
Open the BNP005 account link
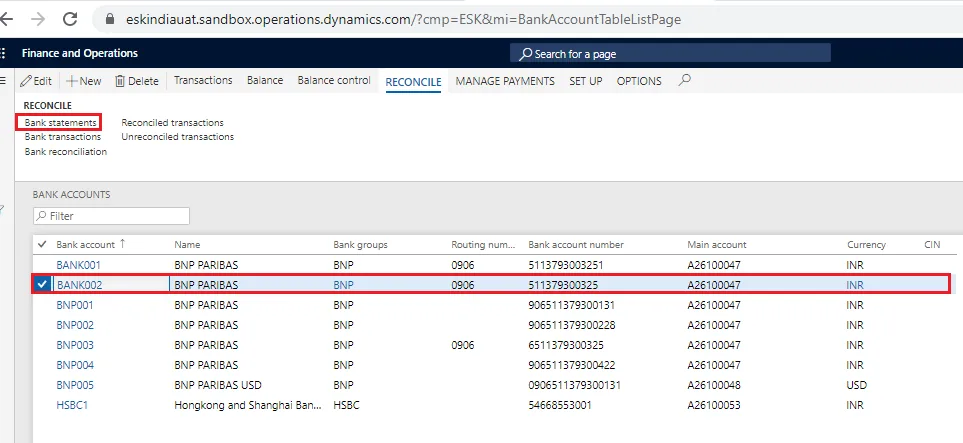pos(75,385)
